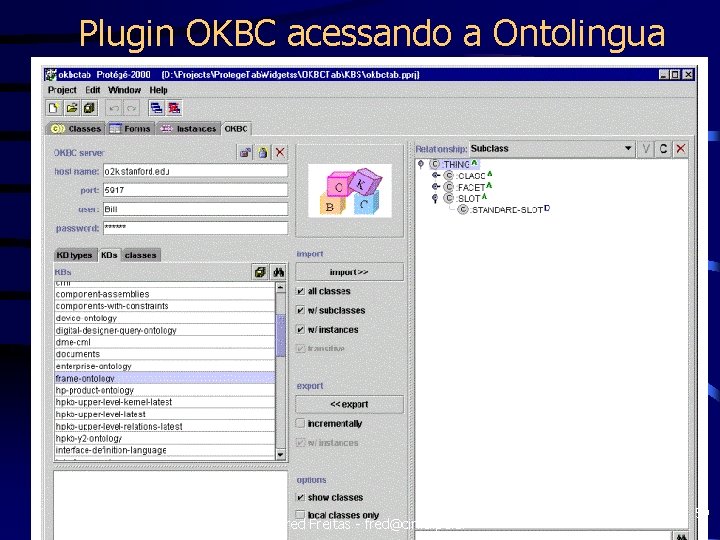Select hp-product-ontology in the KBs list
The width and height of the screenshot is (720, 540).
point(164,390)
